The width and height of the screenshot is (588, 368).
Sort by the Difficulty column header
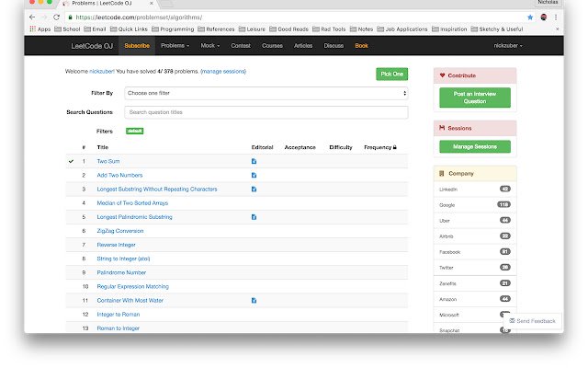click(341, 147)
